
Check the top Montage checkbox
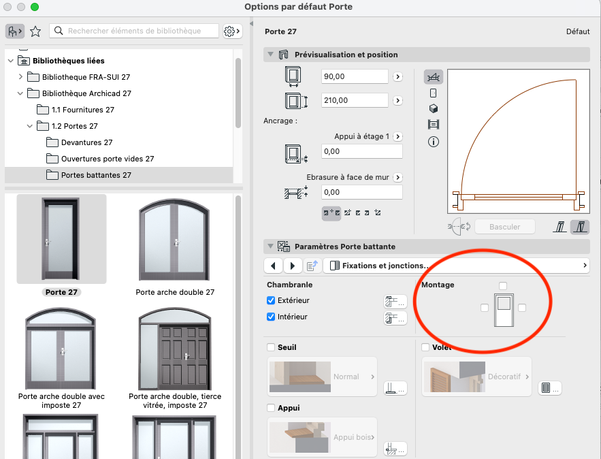(x=503, y=285)
